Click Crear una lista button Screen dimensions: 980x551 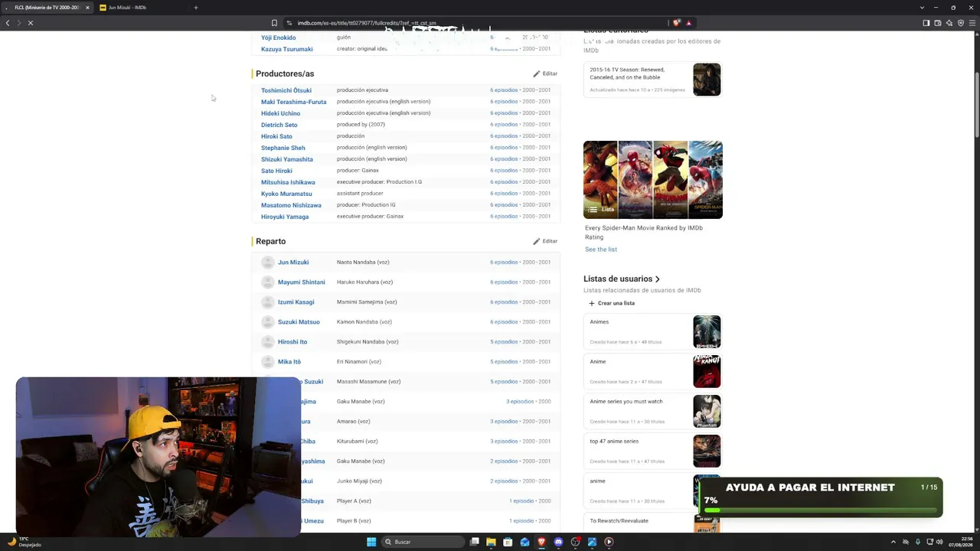[x=612, y=303]
